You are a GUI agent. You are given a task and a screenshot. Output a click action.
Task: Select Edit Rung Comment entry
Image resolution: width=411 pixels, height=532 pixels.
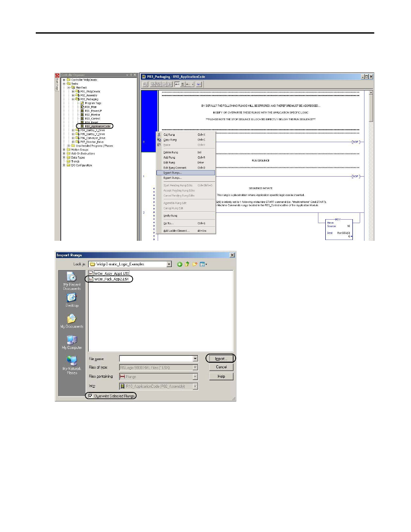click(185, 168)
